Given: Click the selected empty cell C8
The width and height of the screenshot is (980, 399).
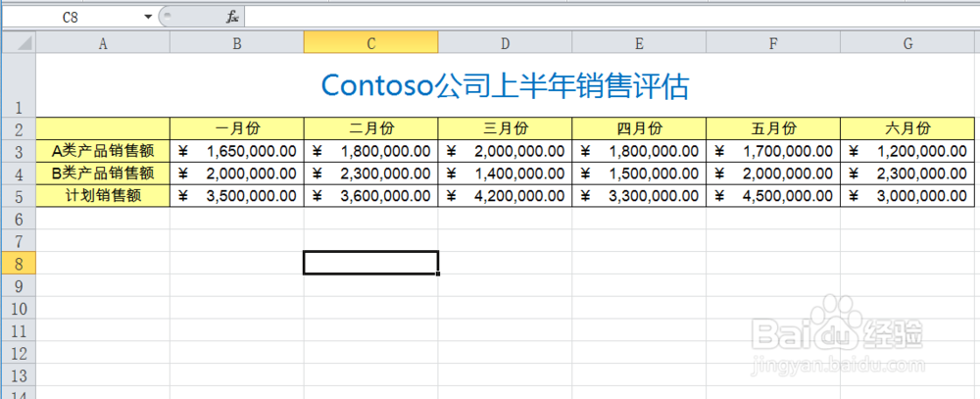Looking at the screenshot, I should coord(371,263).
